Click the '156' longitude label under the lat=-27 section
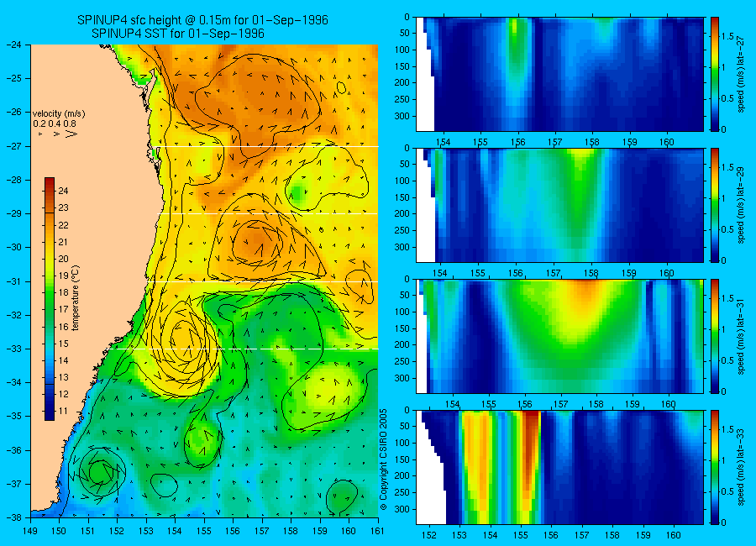756x546 pixels. (517, 142)
